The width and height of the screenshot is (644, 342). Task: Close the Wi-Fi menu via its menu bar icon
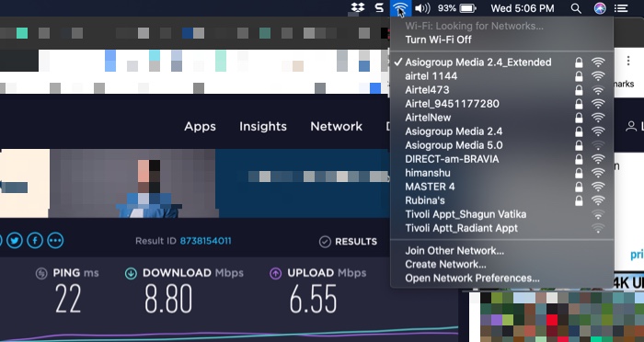pos(400,8)
